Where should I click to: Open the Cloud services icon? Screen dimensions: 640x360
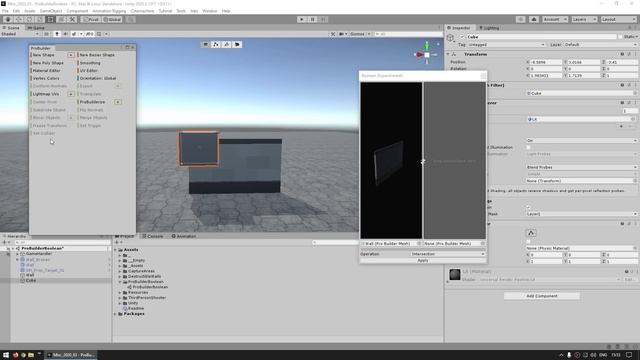click(x=534, y=19)
